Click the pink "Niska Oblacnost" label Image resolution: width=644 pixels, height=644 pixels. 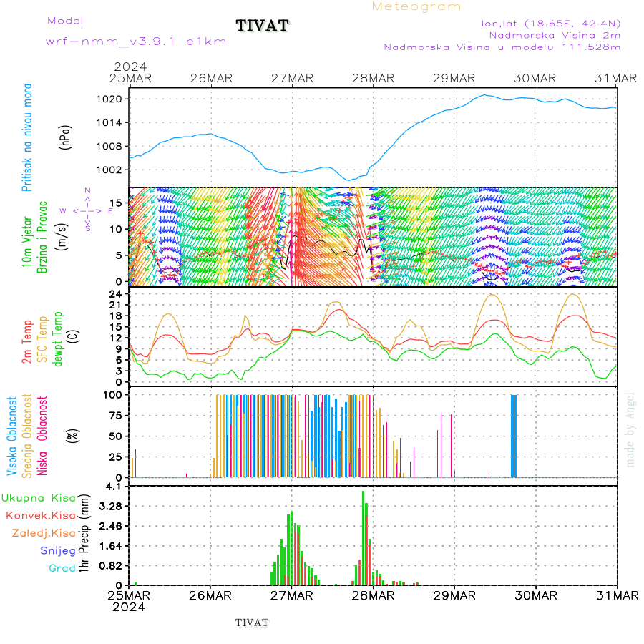pos(42,436)
